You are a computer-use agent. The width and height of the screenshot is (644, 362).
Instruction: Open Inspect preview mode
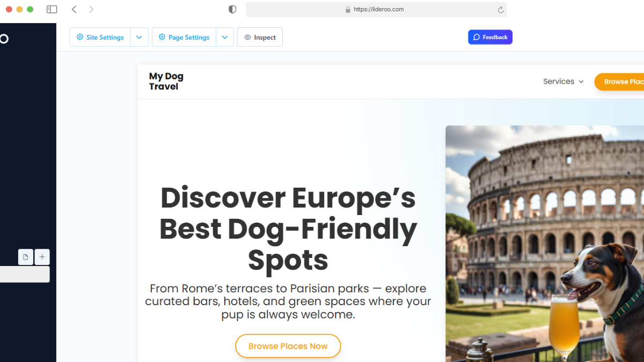point(260,38)
